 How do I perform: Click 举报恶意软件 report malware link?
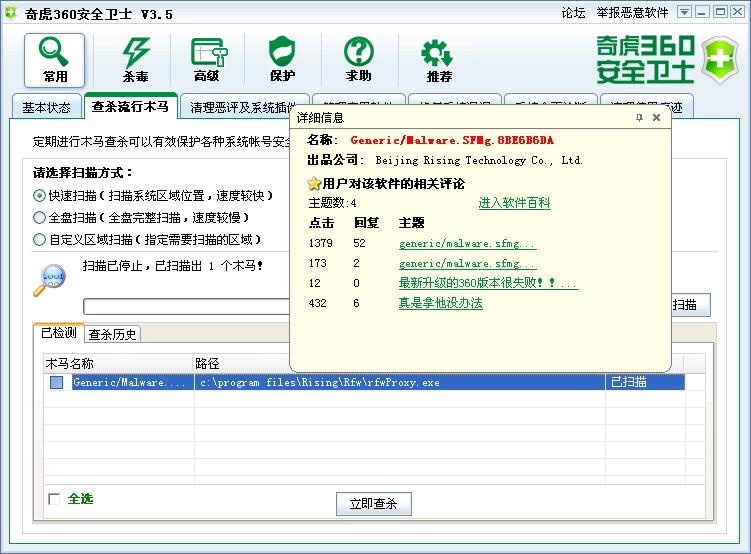pyautogui.click(x=632, y=13)
